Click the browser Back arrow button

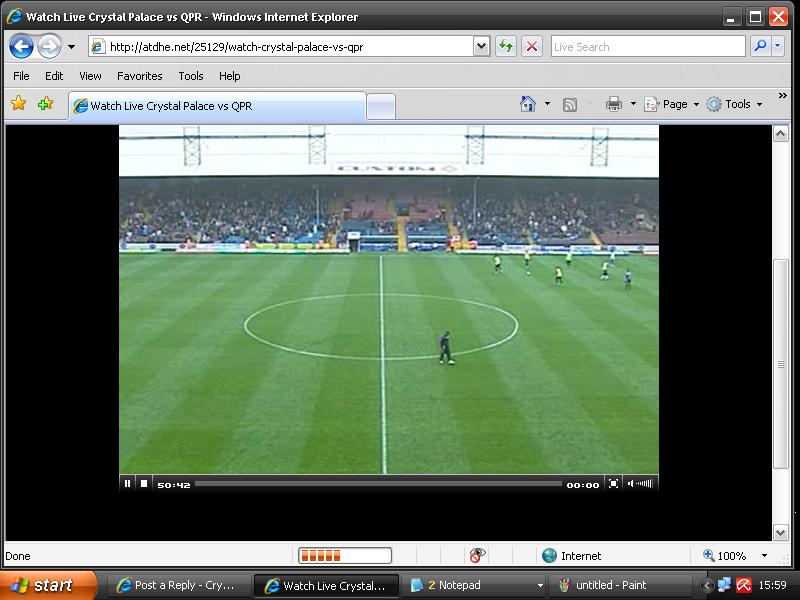point(22,46)
